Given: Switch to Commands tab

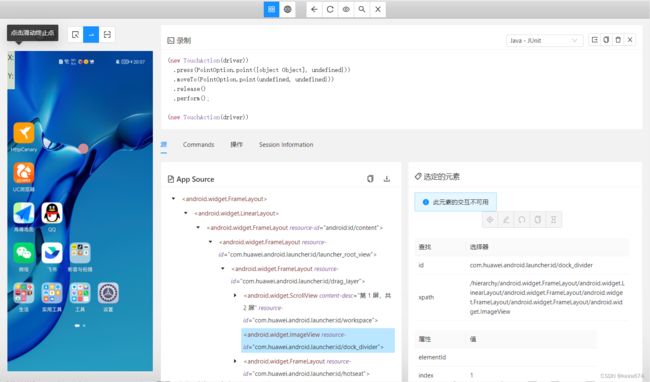Looking at the screenshot, I should coord(199,145).
